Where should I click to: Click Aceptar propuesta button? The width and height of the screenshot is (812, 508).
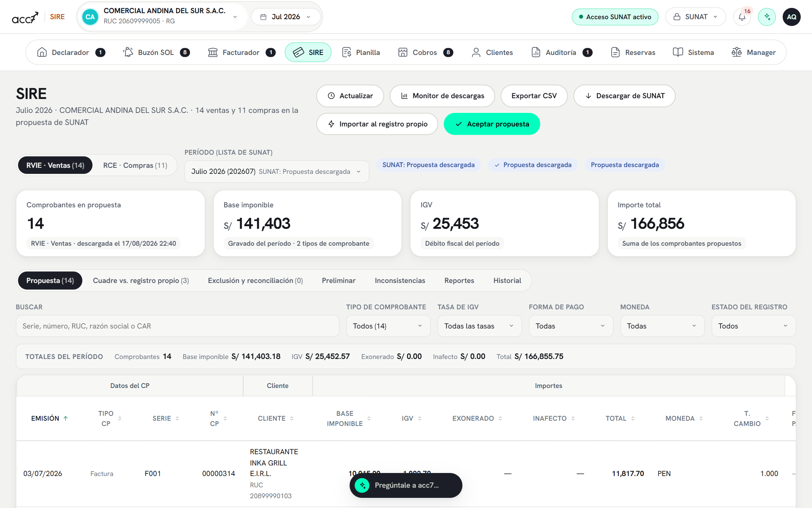click(x=492, y=124)
